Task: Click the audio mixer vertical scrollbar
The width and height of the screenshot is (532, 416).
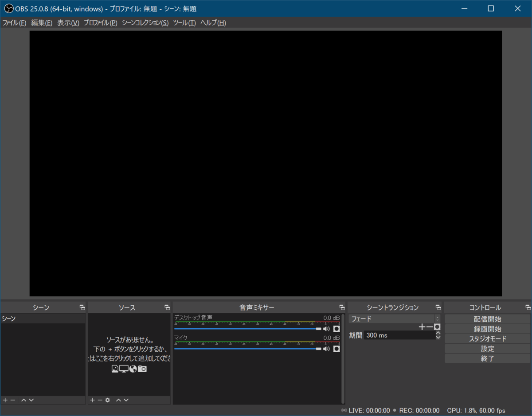Action: [343, 359]
